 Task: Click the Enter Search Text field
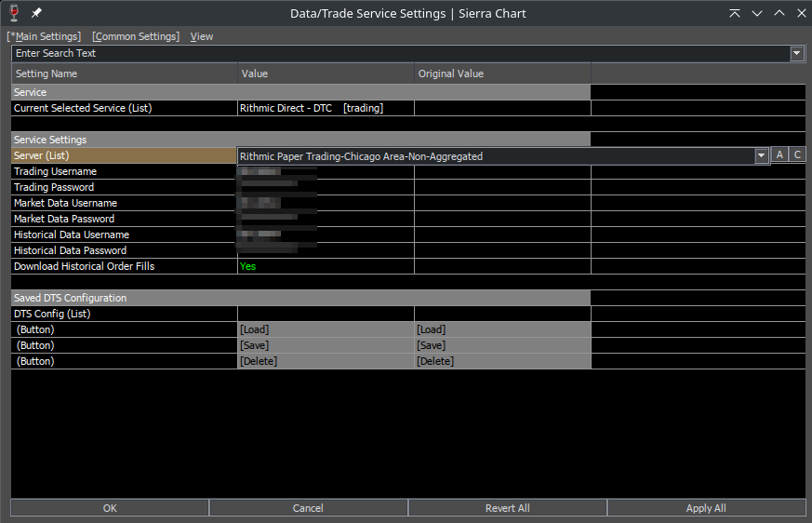400,54
